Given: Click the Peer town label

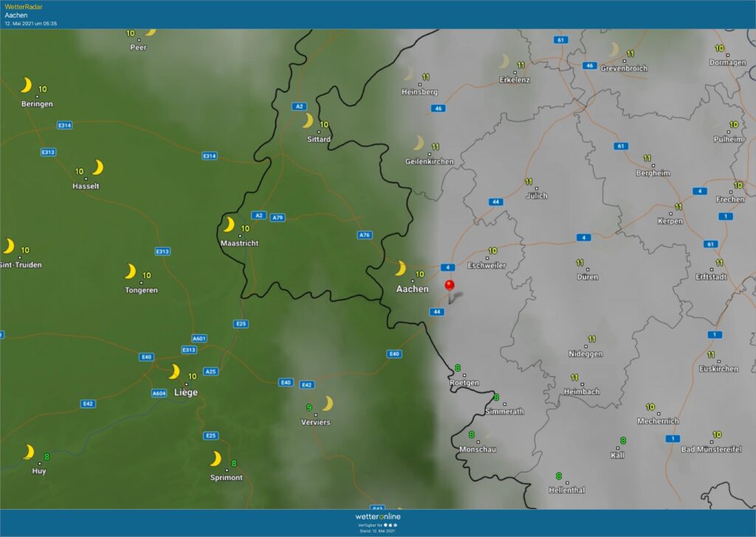Looking at the screenshot, I should [138, 48].
